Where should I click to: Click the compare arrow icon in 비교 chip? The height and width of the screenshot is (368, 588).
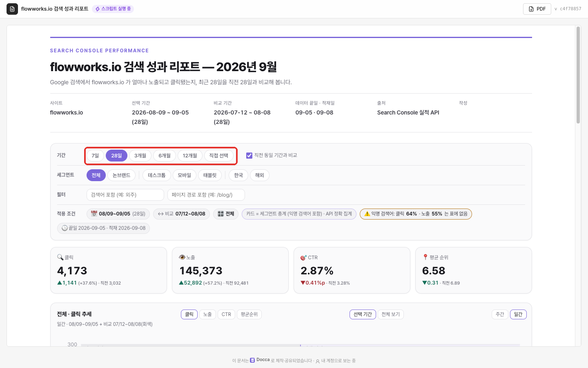pyautogui.click(x=161, y=214)
